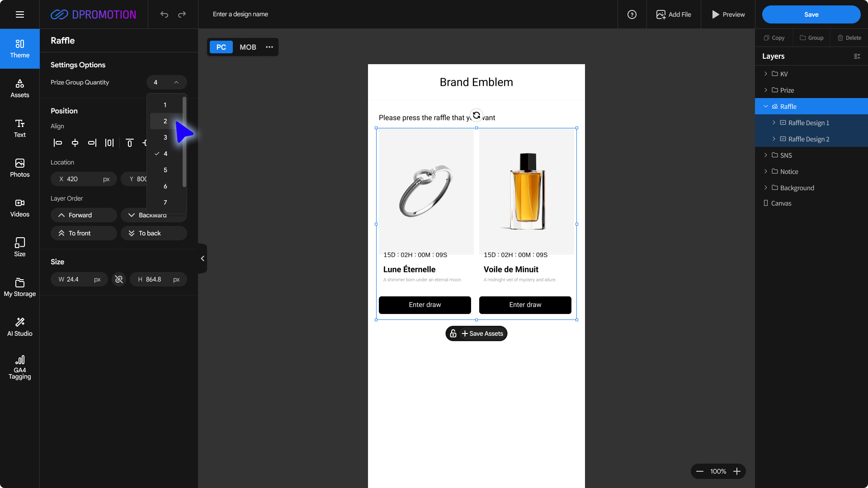Image resolution: width=868 pixels, height=488 pixels.
Task: Click the To front button
Action: click(x=84, y=233)
